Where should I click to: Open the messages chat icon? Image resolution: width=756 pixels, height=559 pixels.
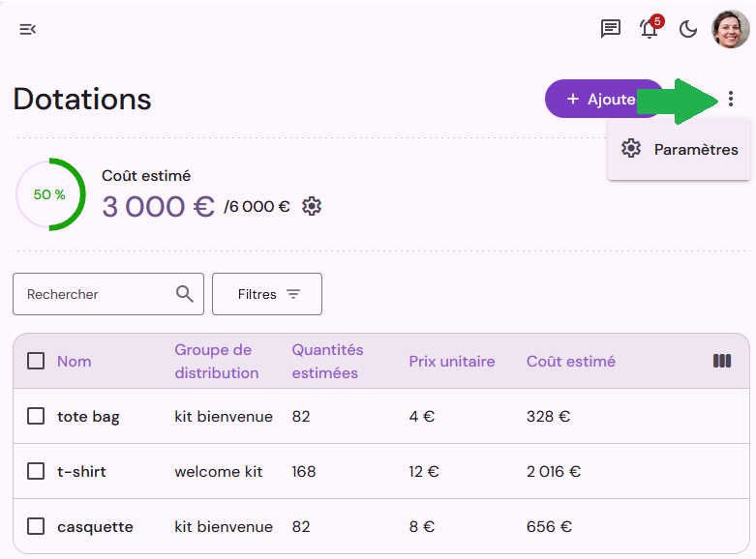(x=611, y=29)
